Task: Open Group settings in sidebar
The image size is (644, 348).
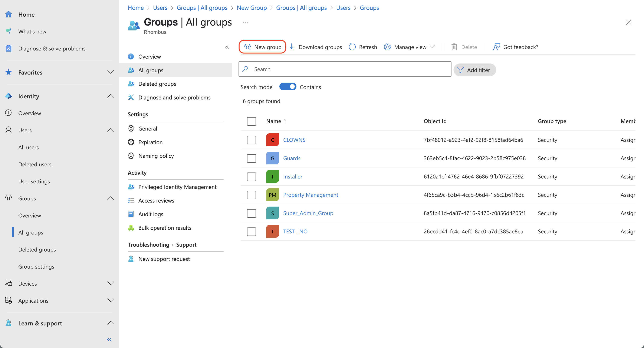Action: (x=36, y=266)
